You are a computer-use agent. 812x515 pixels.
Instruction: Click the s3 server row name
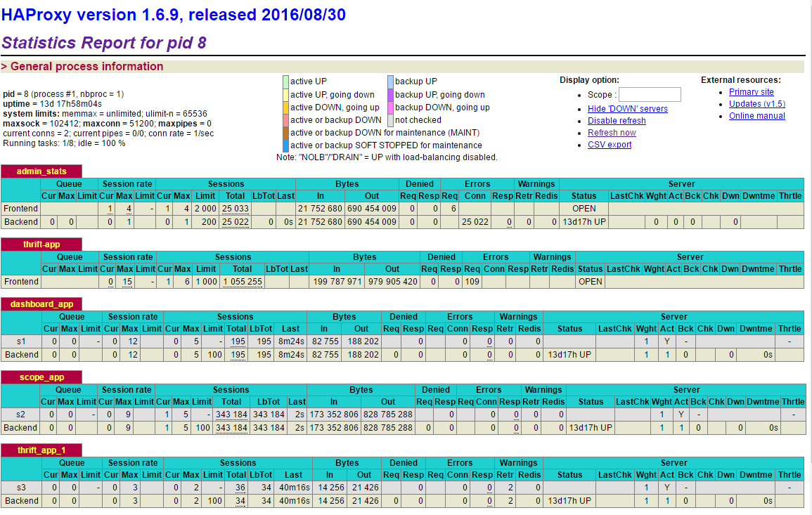[x=20, y=488]
